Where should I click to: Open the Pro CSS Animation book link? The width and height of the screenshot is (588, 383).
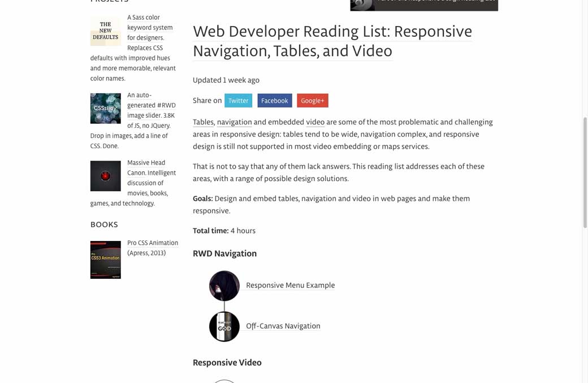coord(152,243)
